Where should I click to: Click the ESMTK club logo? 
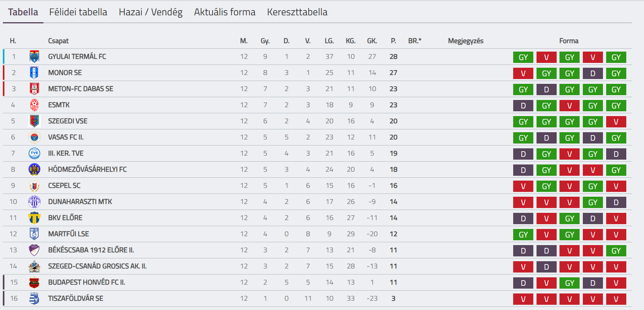click(34, 105)
